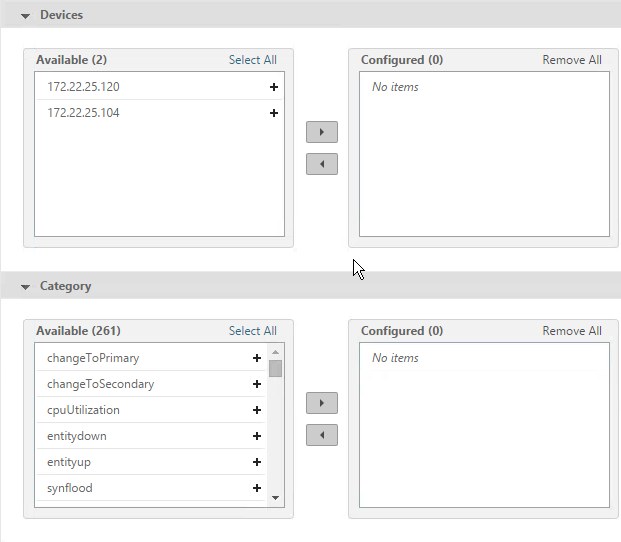Add changeToPrimary category using plus icon

tap(257, 358)
